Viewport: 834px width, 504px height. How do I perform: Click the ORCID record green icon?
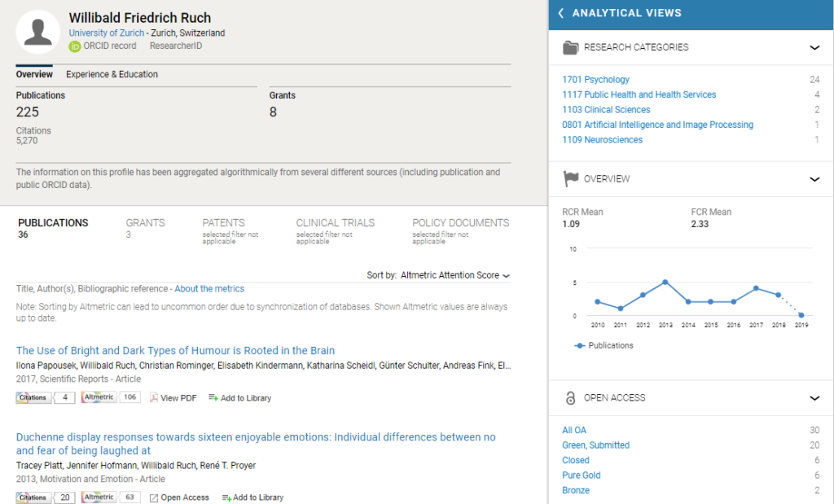tap(75, 46)
